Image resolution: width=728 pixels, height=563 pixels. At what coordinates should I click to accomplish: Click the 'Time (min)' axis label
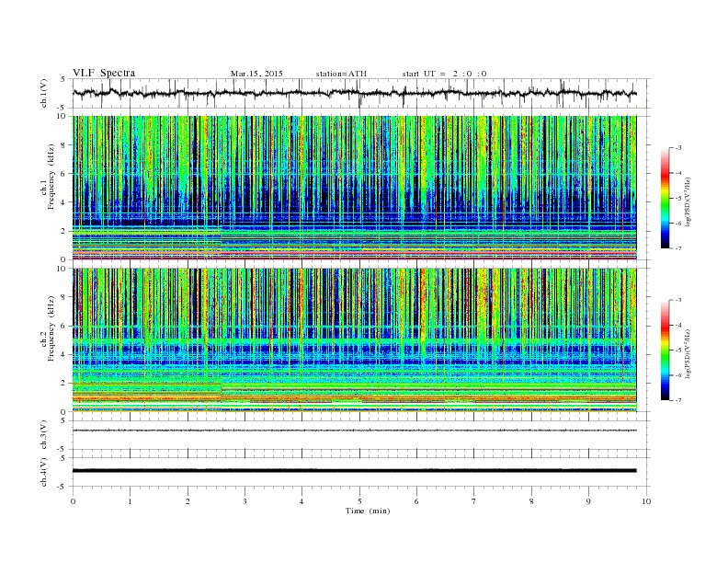coord(368,511)
